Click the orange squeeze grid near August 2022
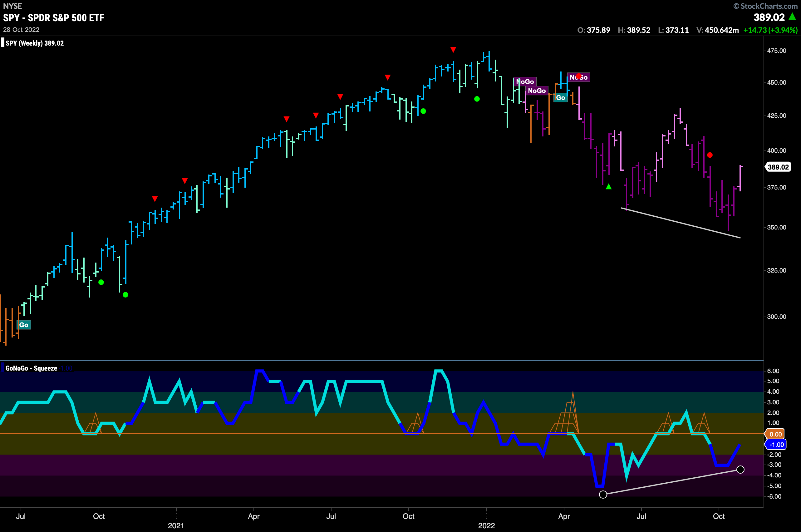The height and width of the screenshot is (532, 801). (x=665, y=423)
